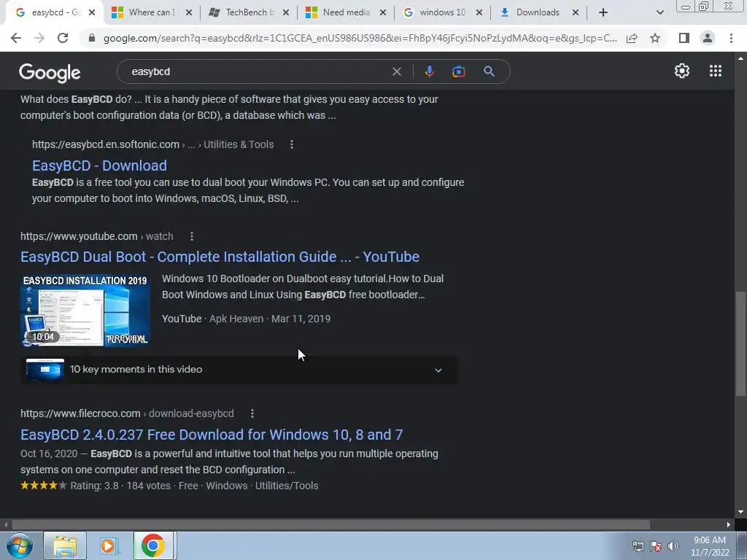Open Windows Explorer from taskbar
The image size is (747, 560).
(x=65, y=545)
